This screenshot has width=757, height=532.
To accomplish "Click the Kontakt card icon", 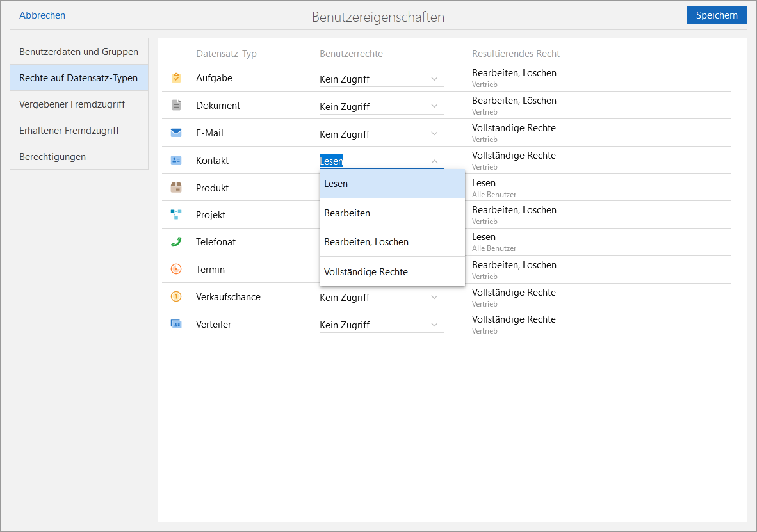I will click(176, 161).
